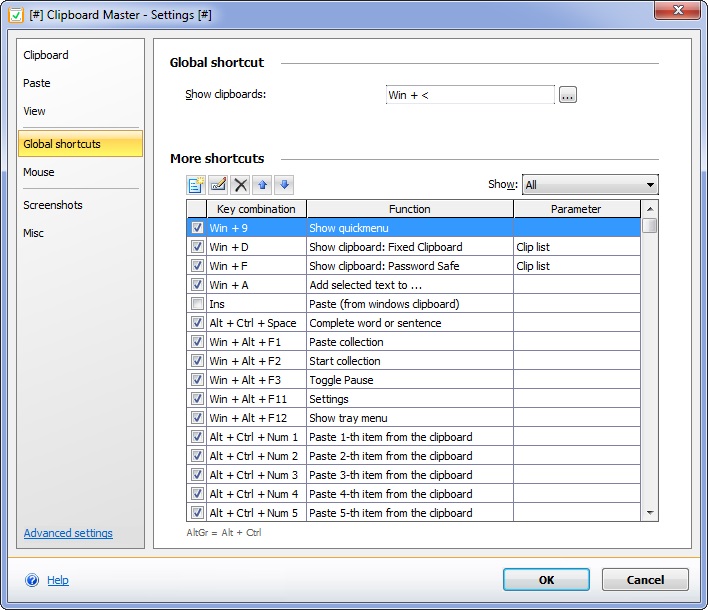Click the Show clipboards shortcut field

click(470, 95)
